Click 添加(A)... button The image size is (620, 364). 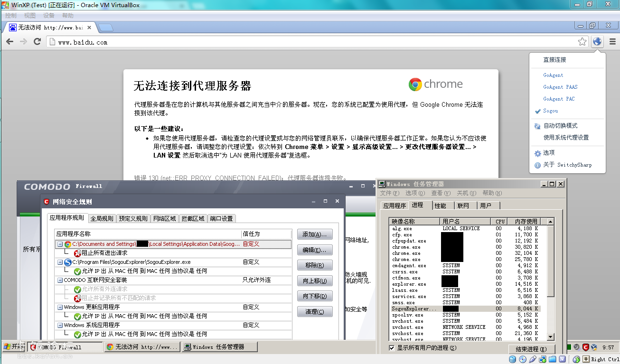coord(315,234)
